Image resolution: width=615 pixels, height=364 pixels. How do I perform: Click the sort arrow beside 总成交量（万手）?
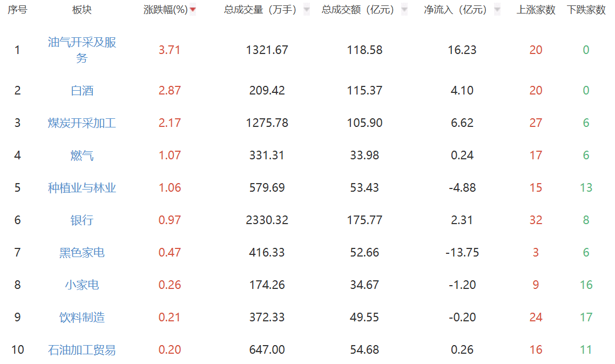(306, 9)
